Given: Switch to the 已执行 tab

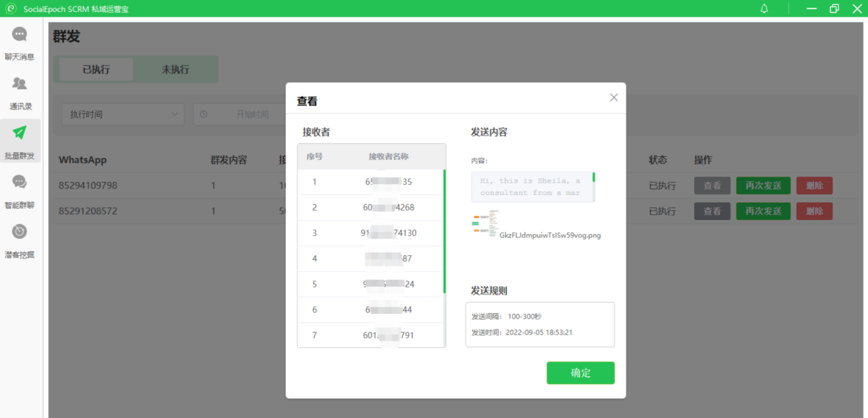Looking at the screenshot, I should (96, 69).
